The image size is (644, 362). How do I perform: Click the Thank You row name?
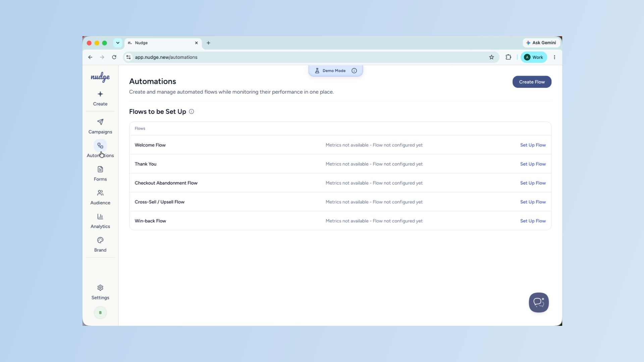click(x=146, y=164)
